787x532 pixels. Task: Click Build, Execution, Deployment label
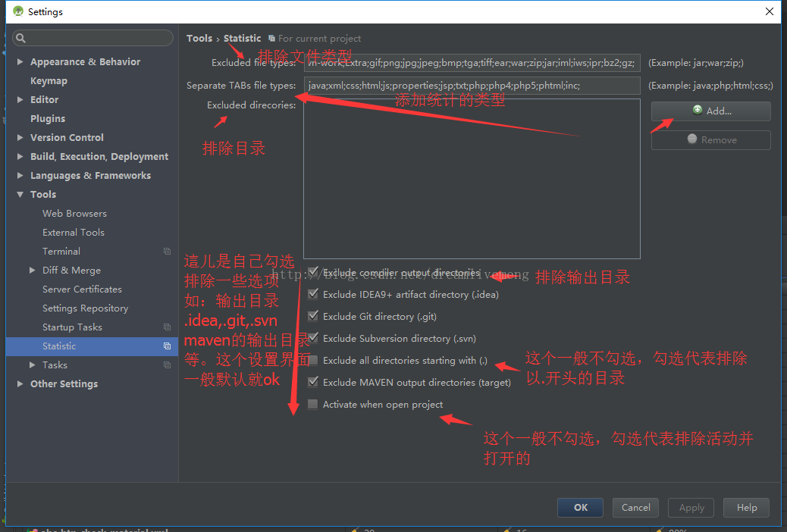[x=99, y=157]
